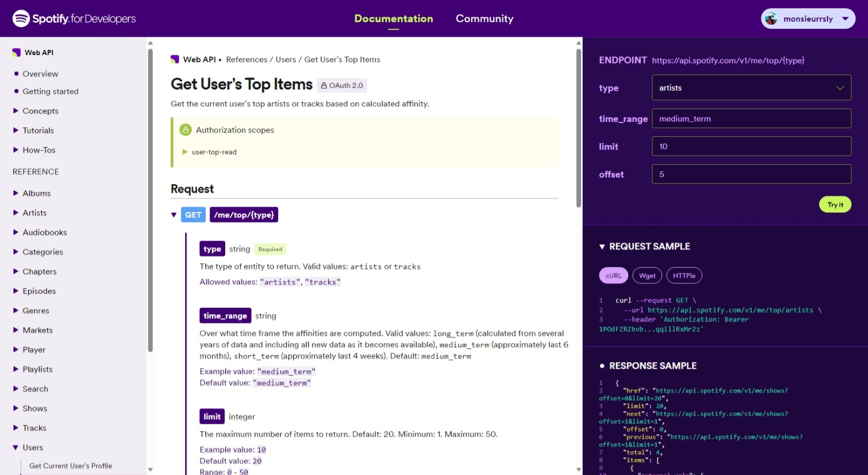868x475 pixels.
Task: Click the main content scroll up arrow
Action: pyautogui.click(x=578, y=43)
